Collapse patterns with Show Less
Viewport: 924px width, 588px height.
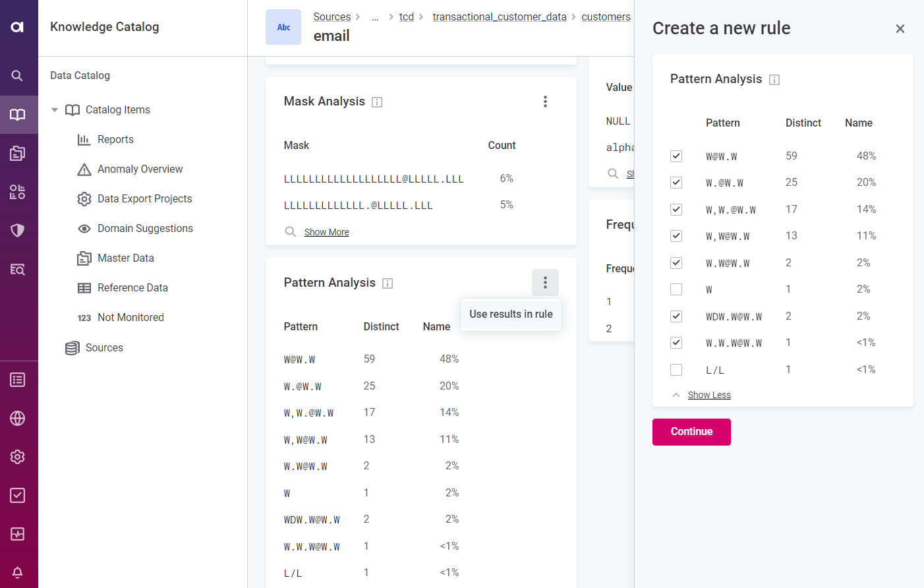pyautogui.click(x=708, y=395)
